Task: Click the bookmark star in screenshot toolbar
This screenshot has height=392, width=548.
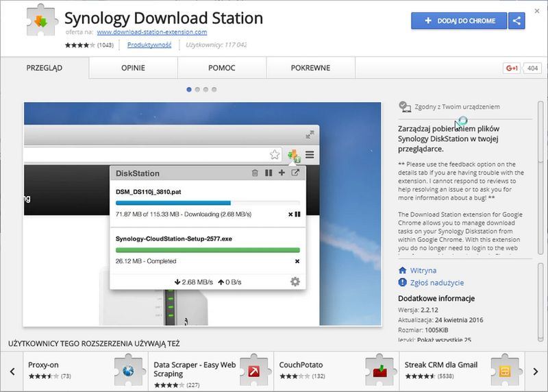Action: click(275, 154)
